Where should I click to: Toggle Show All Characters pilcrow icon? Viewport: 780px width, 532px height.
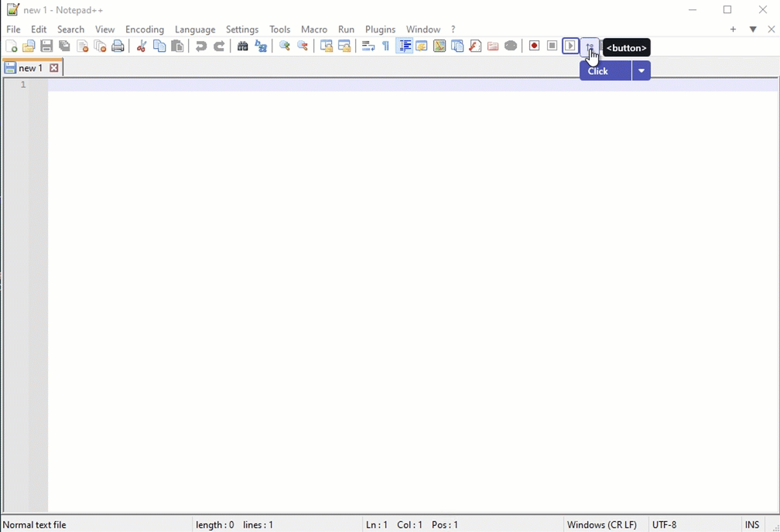[386, 46]
